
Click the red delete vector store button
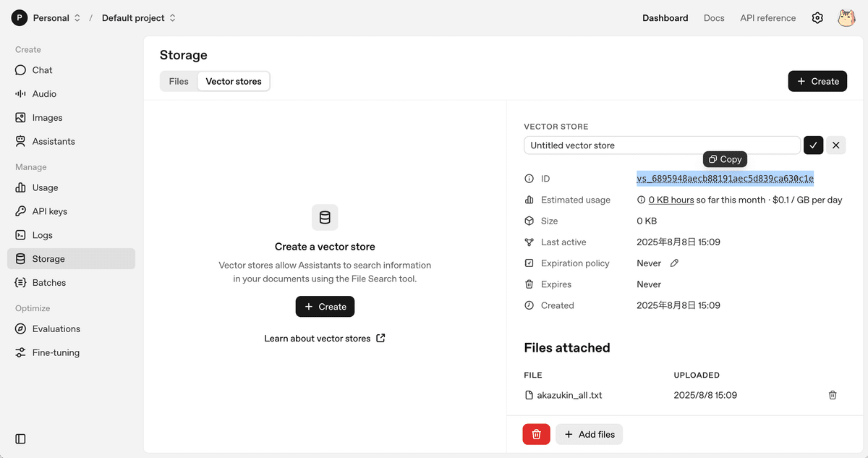point(536,434)
